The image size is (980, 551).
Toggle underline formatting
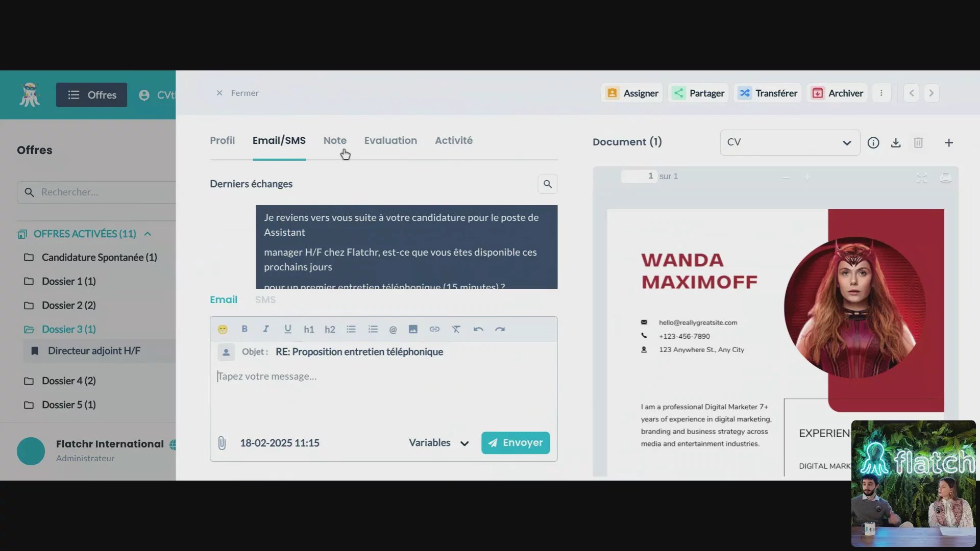288,329
